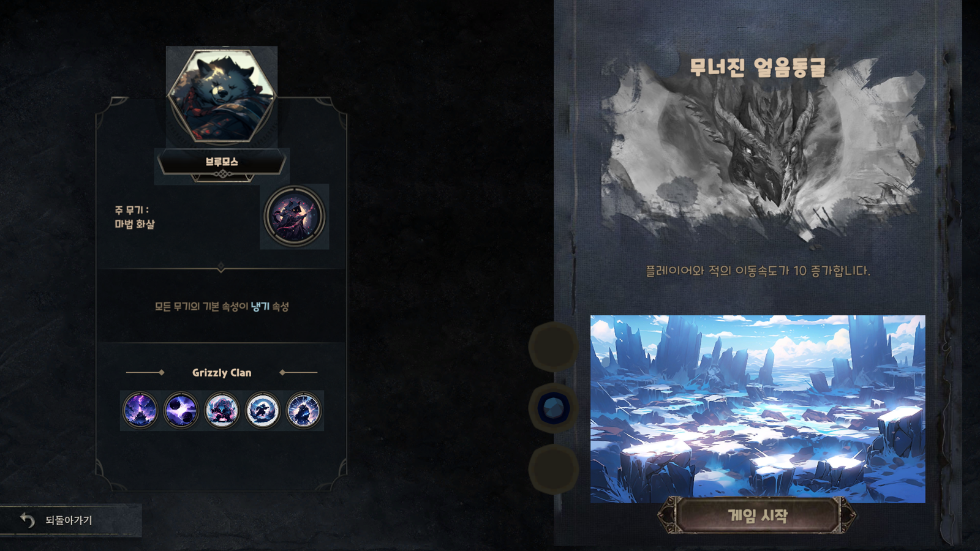
Task: Select the glowing seated bear skill icon
Action: pos(304,410)
